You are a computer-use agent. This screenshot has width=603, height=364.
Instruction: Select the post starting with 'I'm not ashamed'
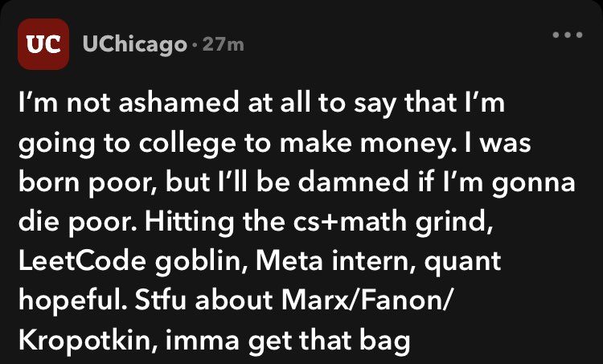click(297, 222)
